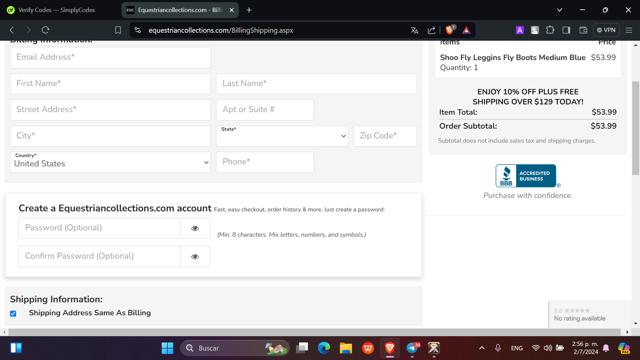Open the browser hamburger menu
640x360 pixels.
click(629, 30)
